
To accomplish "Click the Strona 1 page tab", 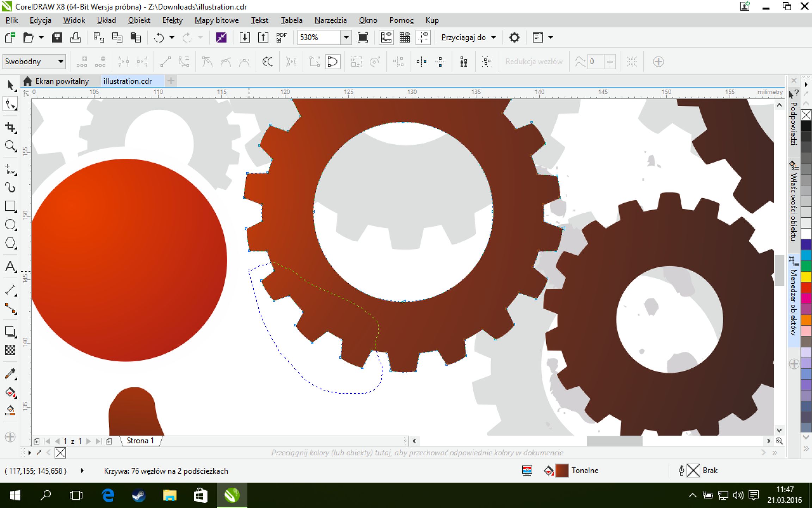I will (x=140, y=441).
